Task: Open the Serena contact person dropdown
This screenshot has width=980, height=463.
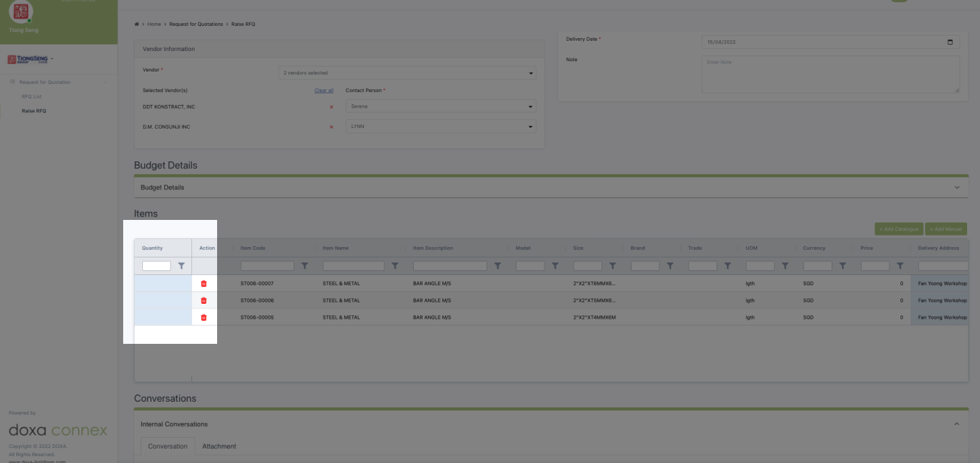Action: (441, 106)
